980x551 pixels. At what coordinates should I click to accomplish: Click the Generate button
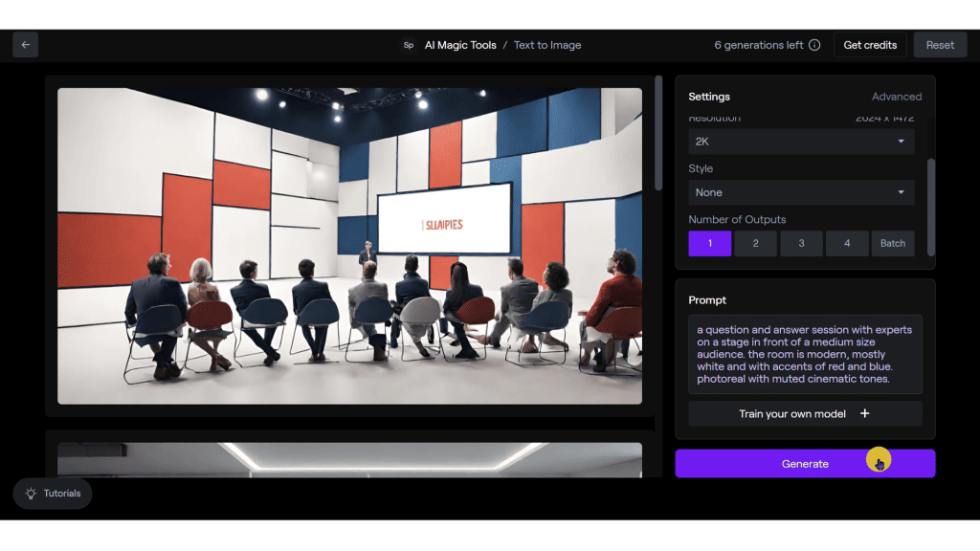click(805, 464)
